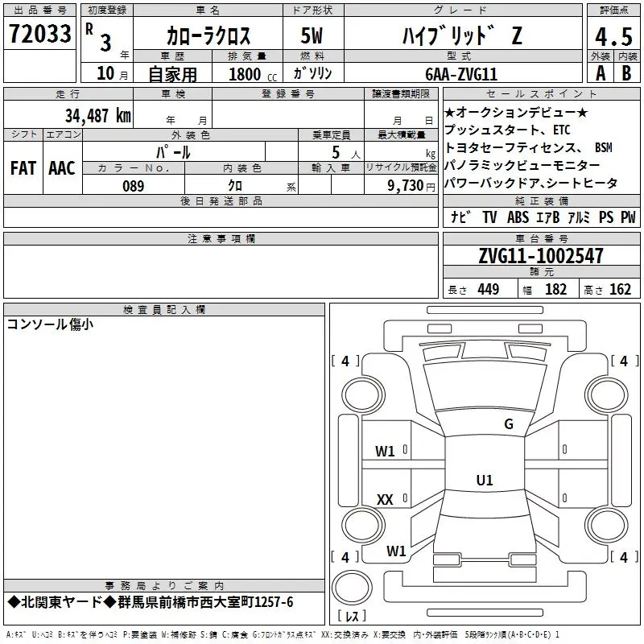Click the spare tire circle icon

[352, 587]
